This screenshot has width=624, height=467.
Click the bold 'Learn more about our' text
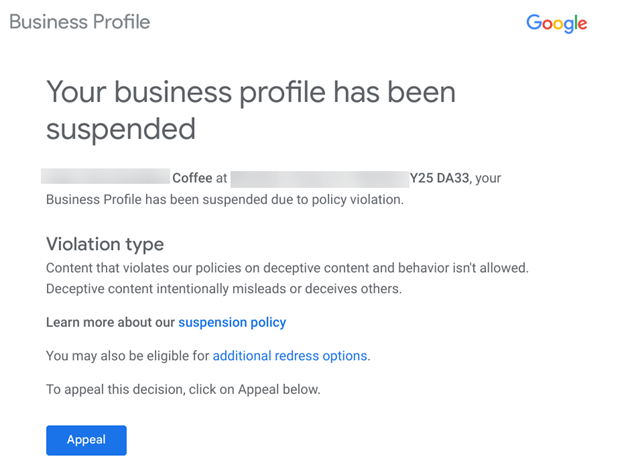(x=110, y=322)
